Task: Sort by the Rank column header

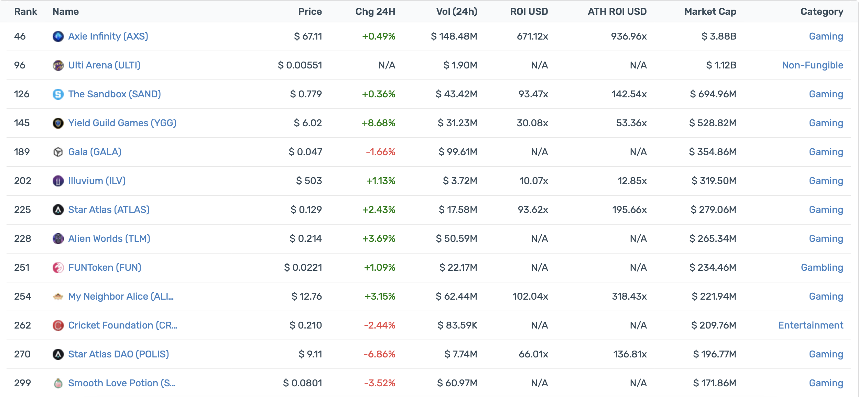Action: pyautogui.click(x=25, y=12)
